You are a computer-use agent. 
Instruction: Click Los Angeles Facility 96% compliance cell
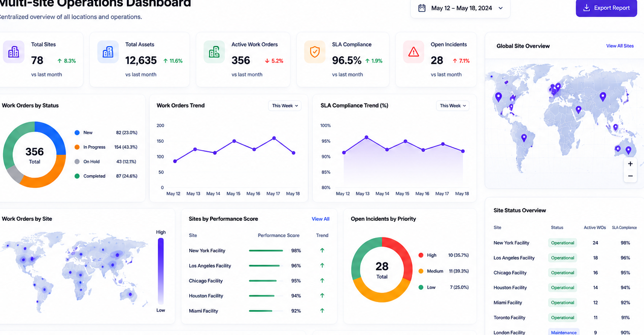click(625, 258)
